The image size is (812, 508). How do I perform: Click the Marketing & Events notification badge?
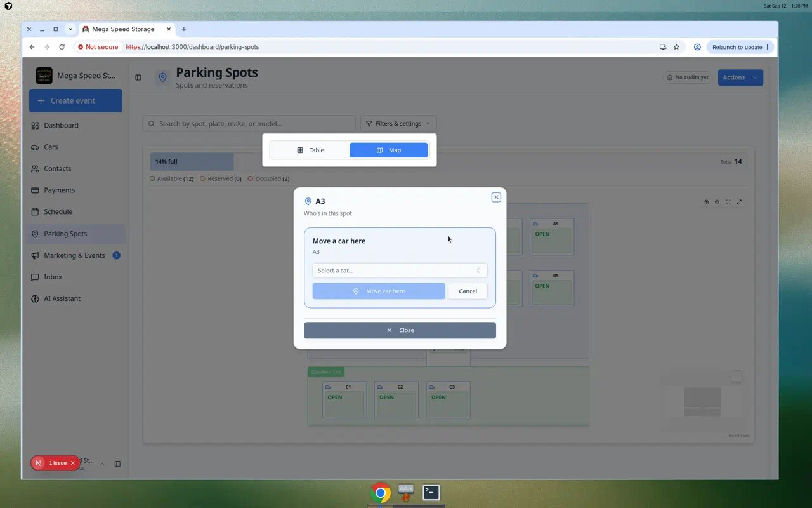pyautogui.click(x=116, y=255)
